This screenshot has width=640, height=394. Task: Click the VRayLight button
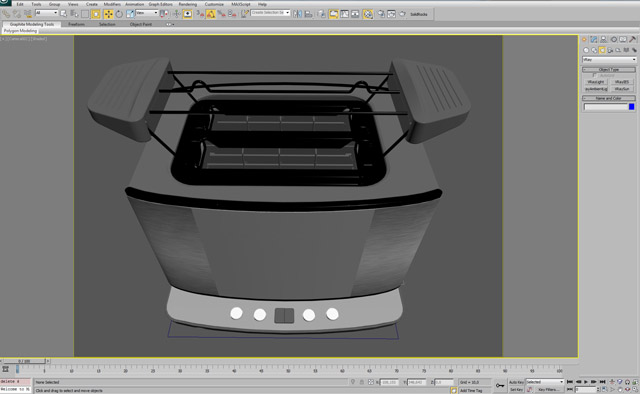[596, 82]
